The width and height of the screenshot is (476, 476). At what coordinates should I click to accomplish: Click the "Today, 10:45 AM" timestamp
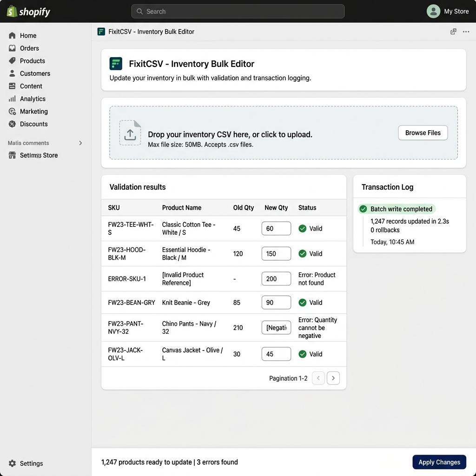point(392,242)
